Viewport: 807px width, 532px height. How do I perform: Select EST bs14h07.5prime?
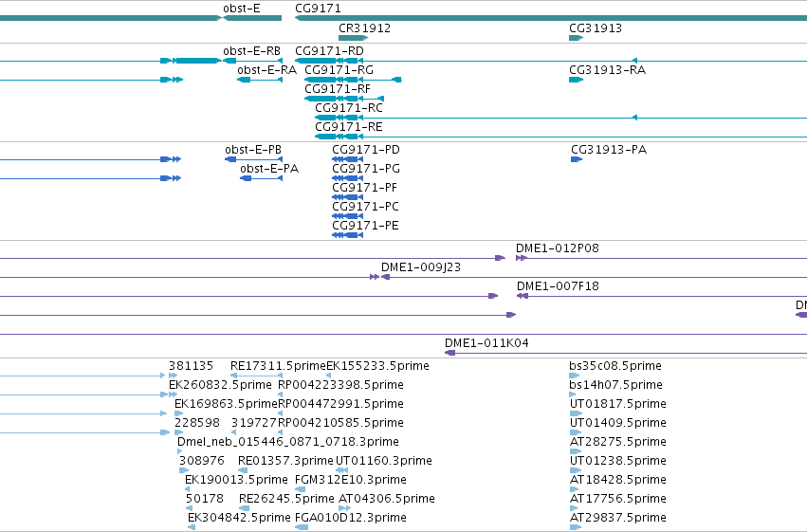tap(616, 385)
